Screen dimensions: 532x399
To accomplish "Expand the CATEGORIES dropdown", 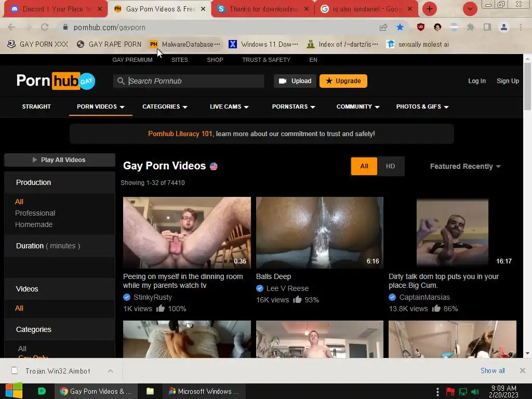I will 165,107.
